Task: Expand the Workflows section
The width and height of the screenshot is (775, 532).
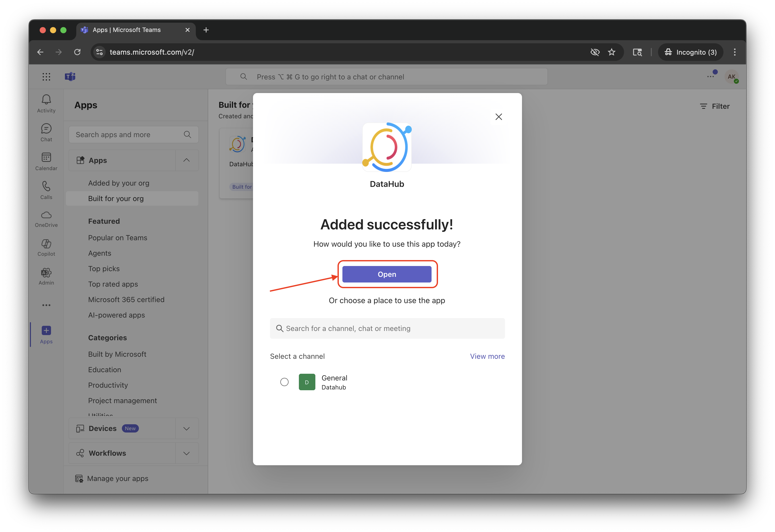Action: pyautogui.click(x=187, y=453)
